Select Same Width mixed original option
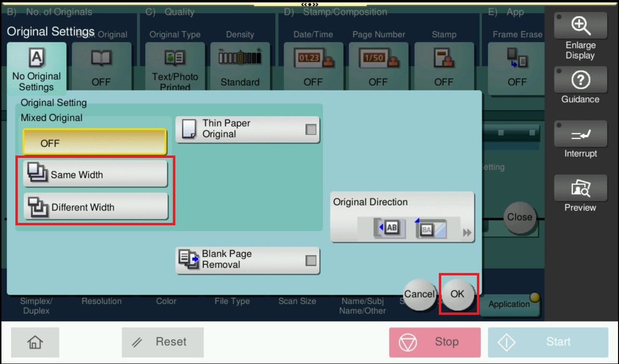619x364 pixels. click(x=95, y=174)
